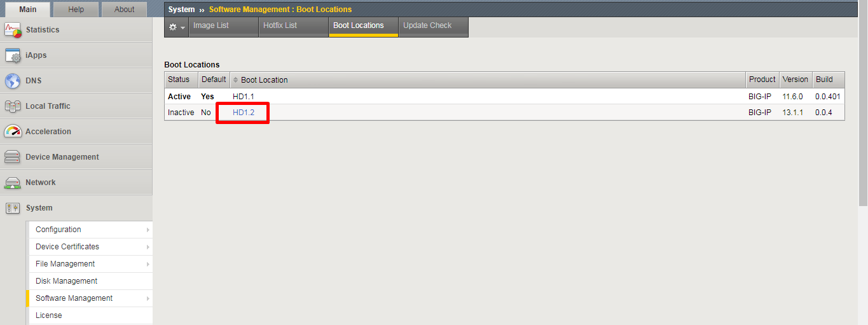Image resolution: width=868 pixels, height=325 pixels.
Task: Open the iApps section
Action: click(76, 55)
